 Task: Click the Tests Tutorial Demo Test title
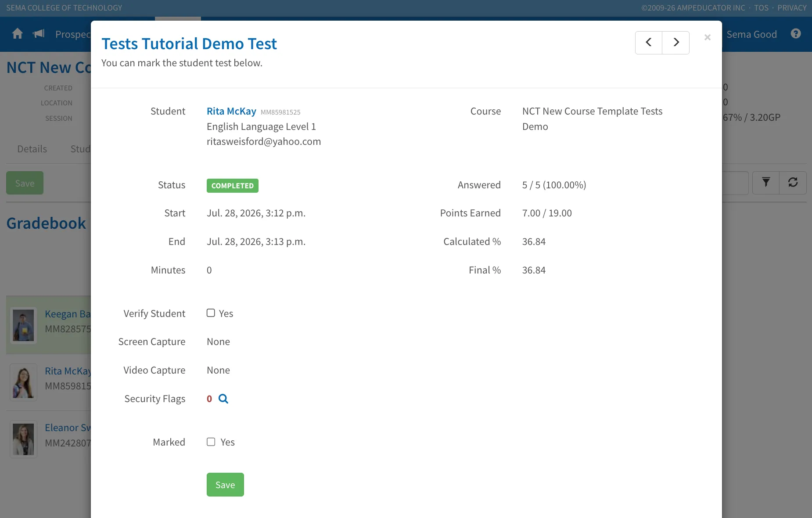pyautogui.click(x=189, y=44)
